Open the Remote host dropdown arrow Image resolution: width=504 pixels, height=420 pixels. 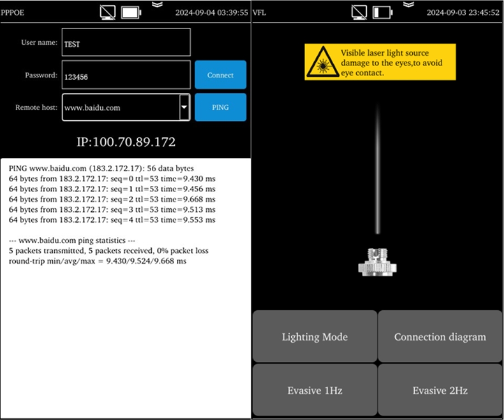[184, 107]
